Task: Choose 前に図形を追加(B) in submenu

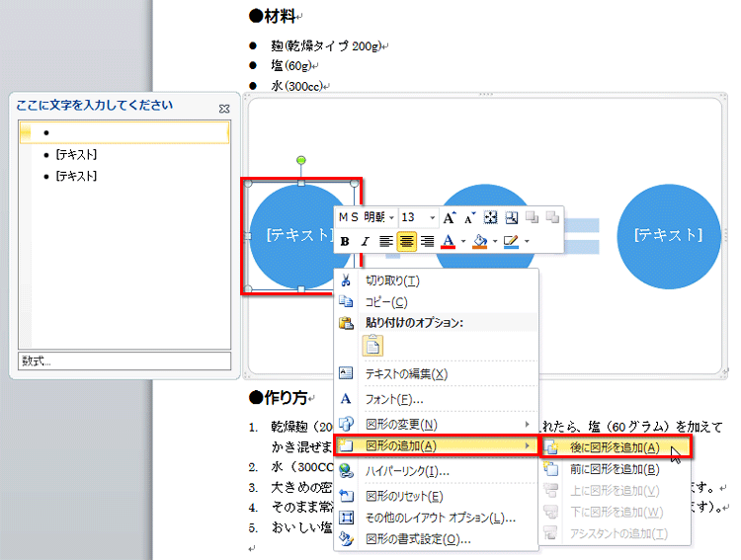Action: 616,469
